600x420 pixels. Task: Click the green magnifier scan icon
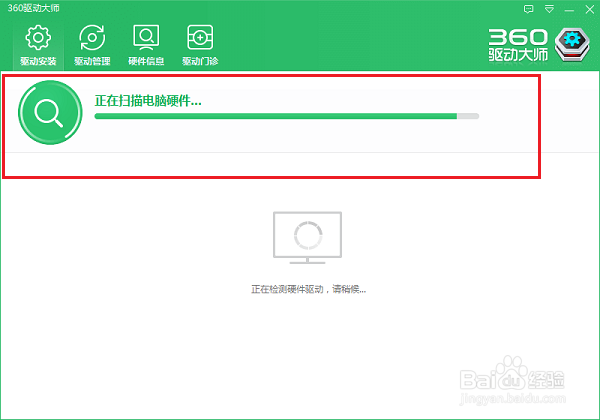(x=50, y=112)
